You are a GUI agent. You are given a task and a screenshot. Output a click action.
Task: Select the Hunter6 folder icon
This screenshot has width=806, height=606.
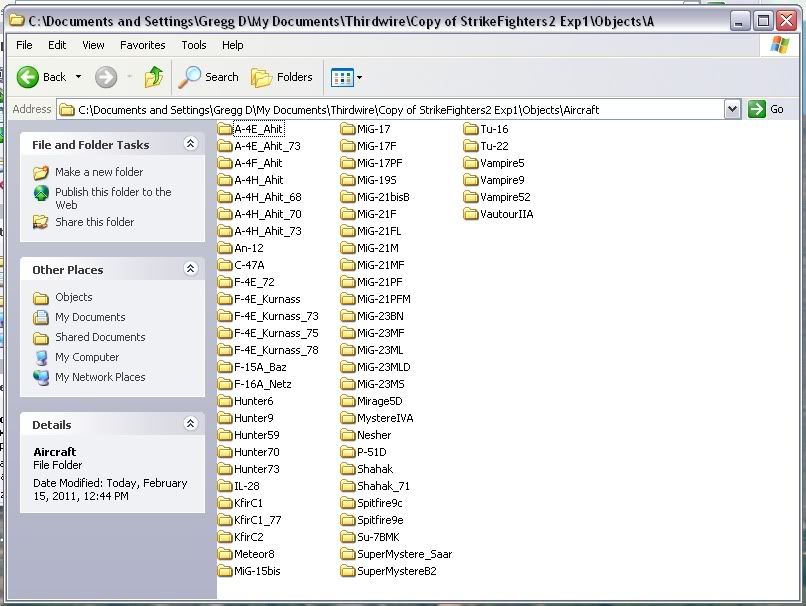coord(225,401)
